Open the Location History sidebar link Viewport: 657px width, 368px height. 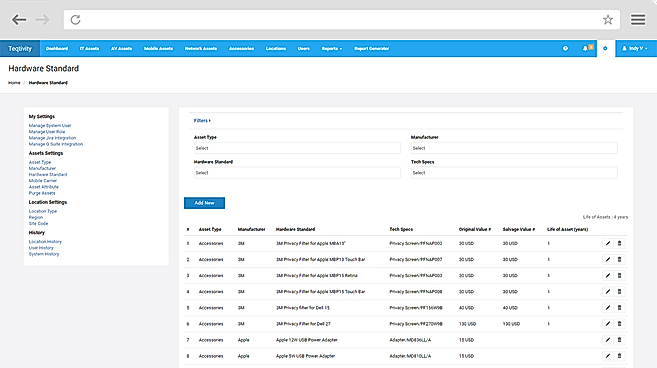(x=45, y=242)
